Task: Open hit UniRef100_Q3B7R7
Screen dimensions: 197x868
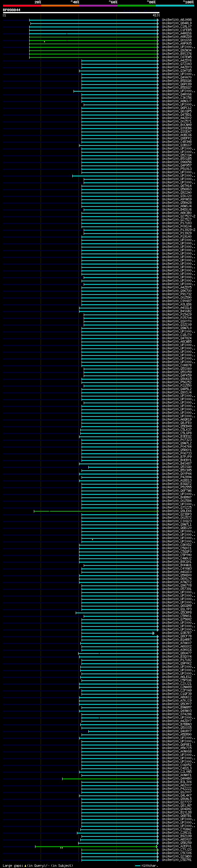Action: 176,633
